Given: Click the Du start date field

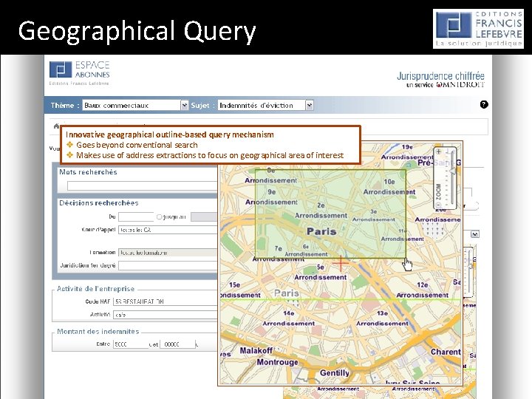Looking at the screenshot, I should (x=136, y=216).
